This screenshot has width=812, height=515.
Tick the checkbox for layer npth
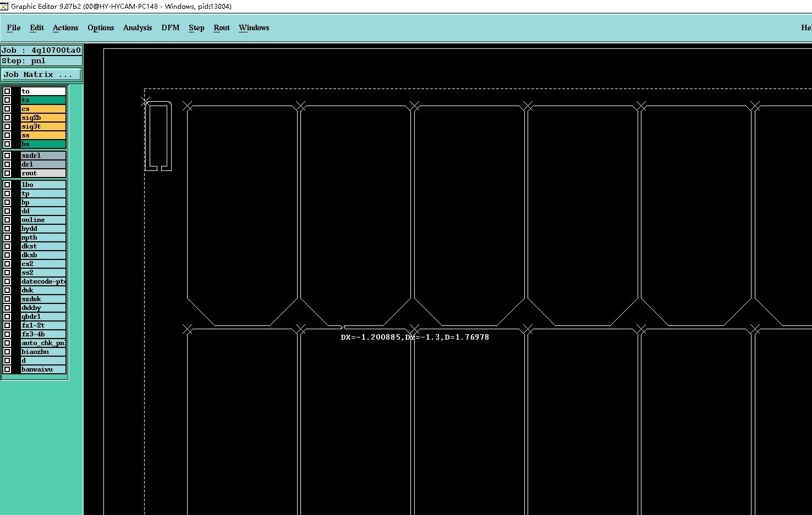click(x=7, y=237)
